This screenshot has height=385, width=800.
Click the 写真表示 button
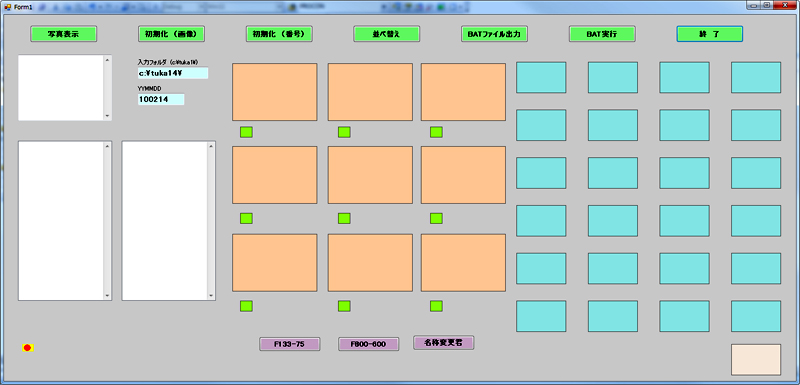pyautogui.click(x=64, y=34)
